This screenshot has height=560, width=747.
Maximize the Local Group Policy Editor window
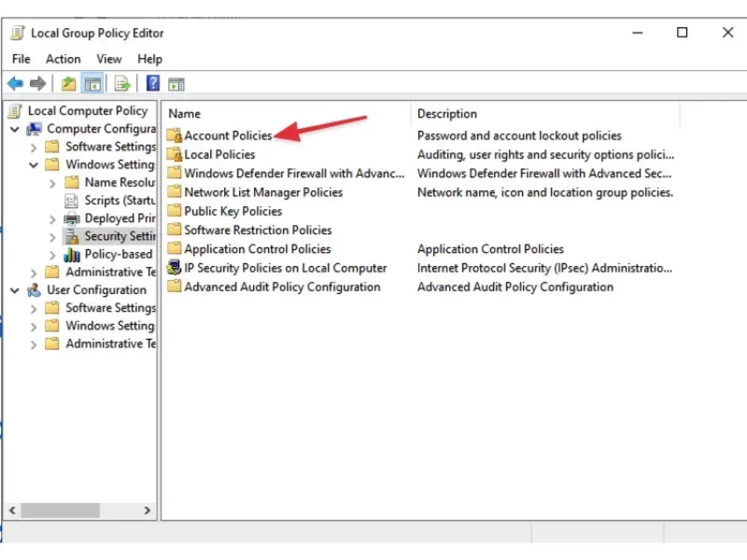tap(683, 33)
